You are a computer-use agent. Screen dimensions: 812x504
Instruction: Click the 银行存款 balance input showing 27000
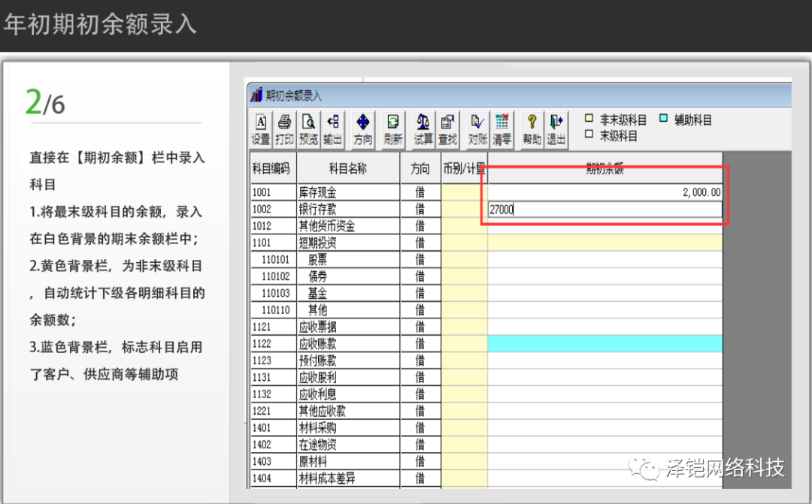tap(604, 210)
